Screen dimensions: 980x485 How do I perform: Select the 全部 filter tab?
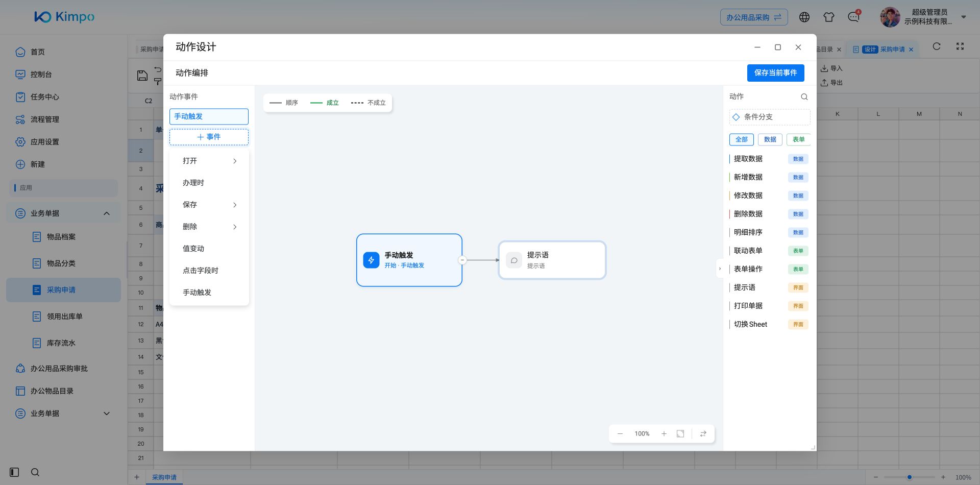[741, 139]
